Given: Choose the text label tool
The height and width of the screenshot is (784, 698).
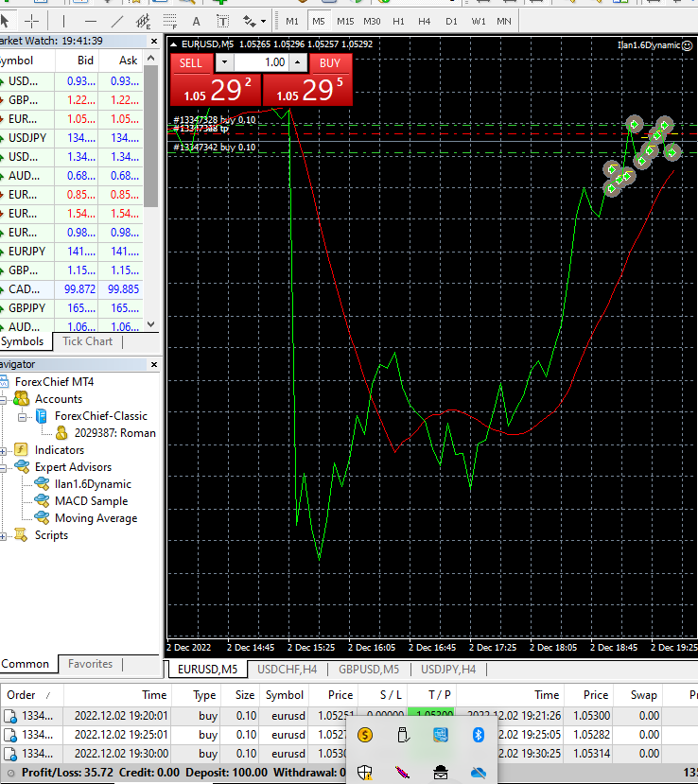Looking at the screenshot, I should [196, 21].
